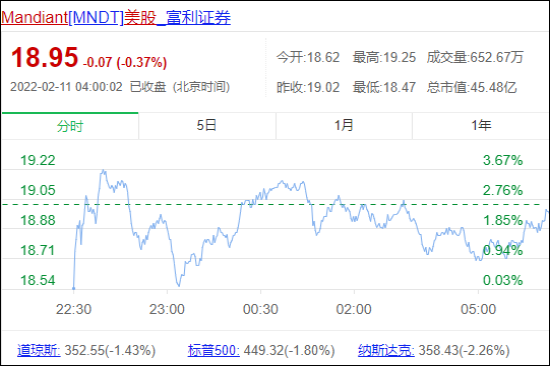Click the 00:30 time axis label
Image resolution: width=550 pixels, height=366 pixels.
(261, 309)
